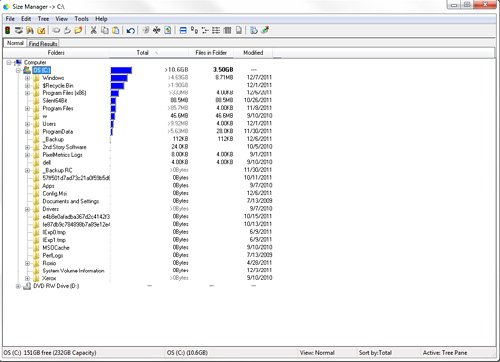Click the DVD RW Drive disc icon
This screenshot has height=362, width=500.
(27, 286)
